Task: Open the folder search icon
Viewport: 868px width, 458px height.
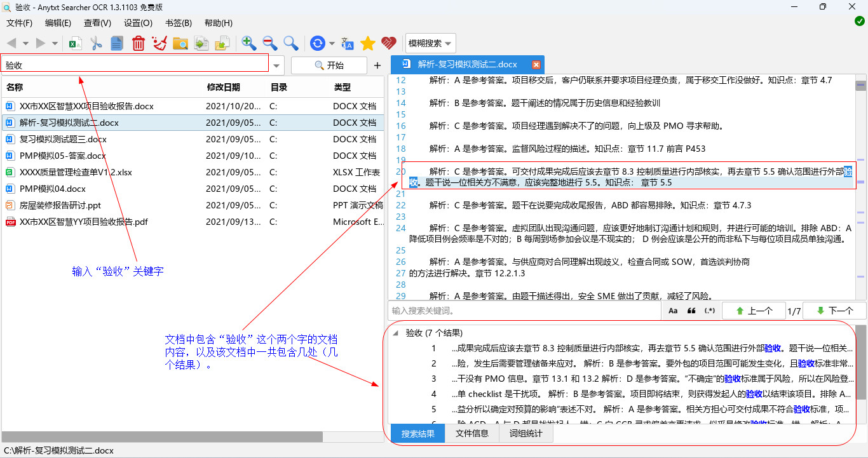Action: (x=181, y=43)
